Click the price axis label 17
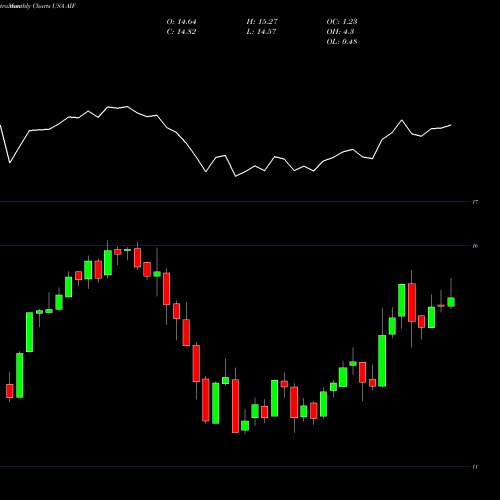500x500 pixels. [475, 202]
